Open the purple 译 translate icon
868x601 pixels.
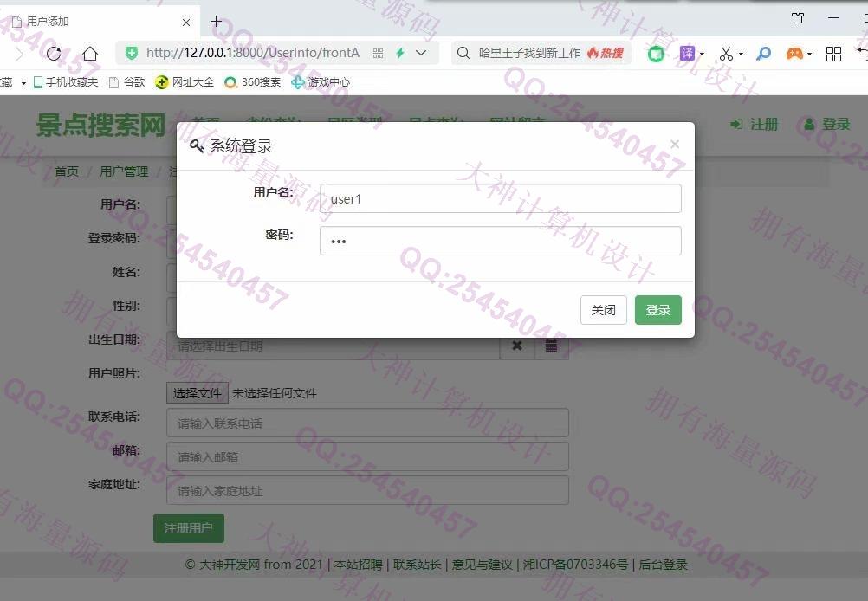coord(687,53)
